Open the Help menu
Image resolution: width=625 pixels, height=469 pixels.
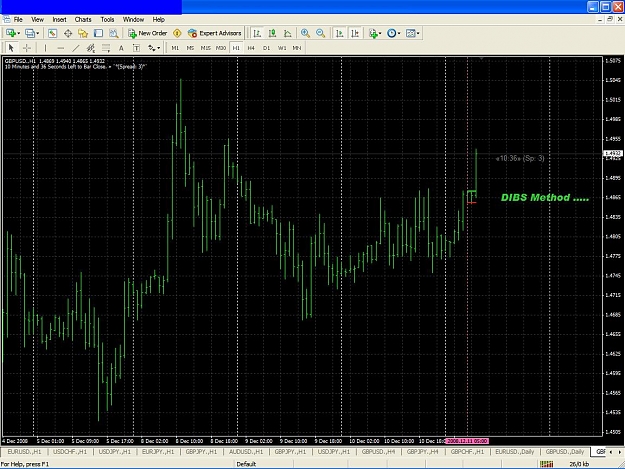point(158,20)
